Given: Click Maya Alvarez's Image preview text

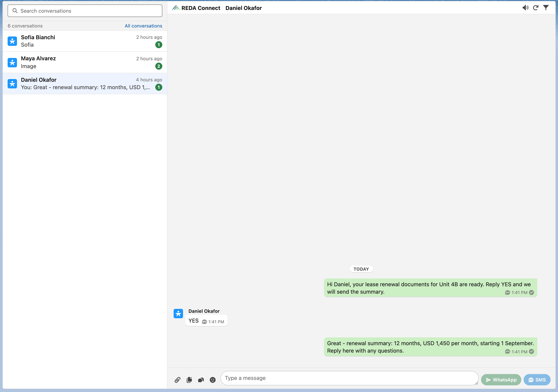Looking at the screenshot, I should click(29, 66).
